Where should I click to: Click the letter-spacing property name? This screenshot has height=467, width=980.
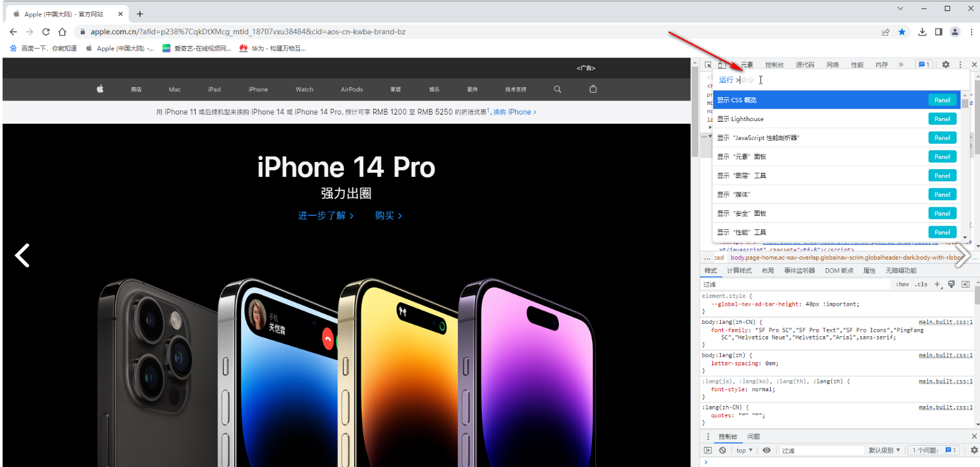coord(735,363)
